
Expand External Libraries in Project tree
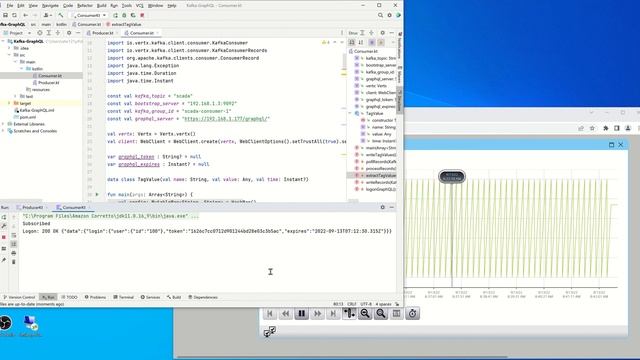pyautogui.click(x=3, y=124)
